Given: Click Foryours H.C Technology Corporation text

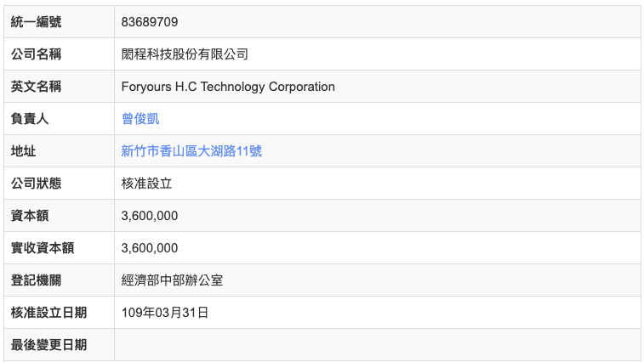Looking at the screenshot, I should point(228,87).
